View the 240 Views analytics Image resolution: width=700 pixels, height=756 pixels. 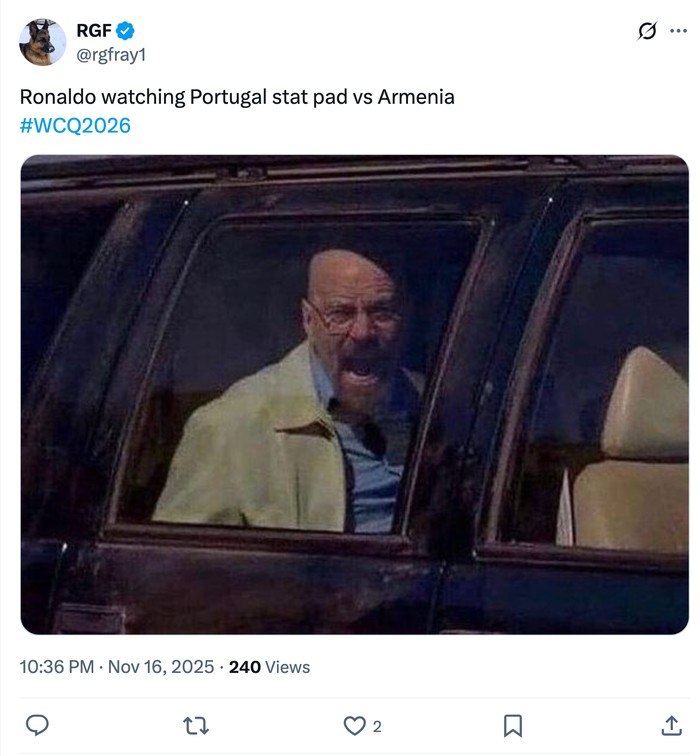[270, 667]
